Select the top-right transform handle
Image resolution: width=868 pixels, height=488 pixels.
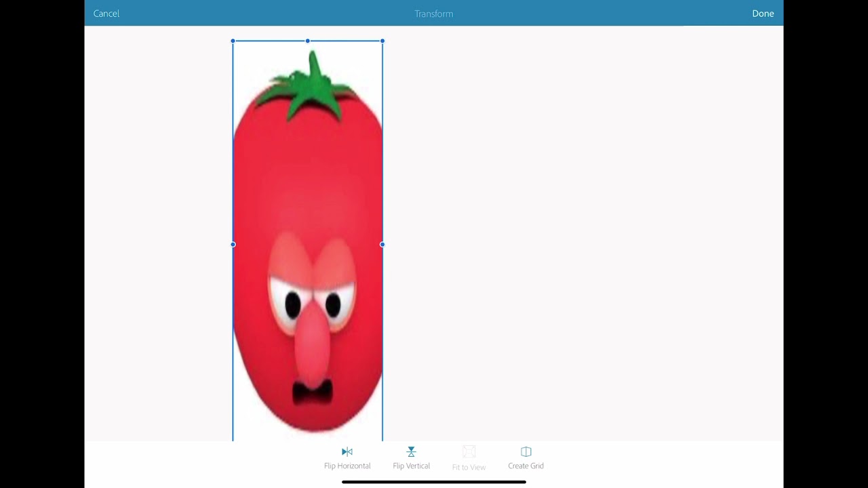(x=382, y=41)
